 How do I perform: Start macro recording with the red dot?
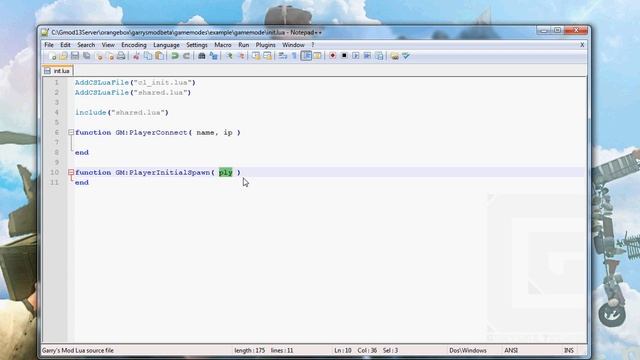click(x=333, y=56)
